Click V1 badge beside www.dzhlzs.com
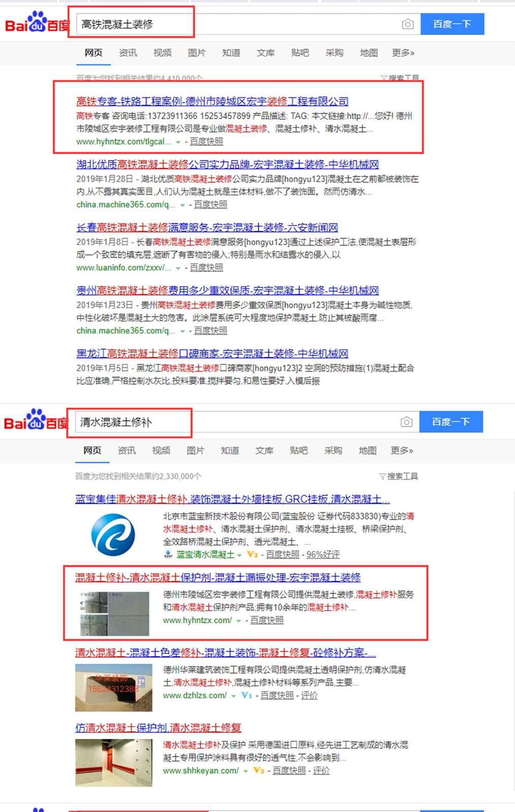 pyautogui.click(x=246, y=695)
